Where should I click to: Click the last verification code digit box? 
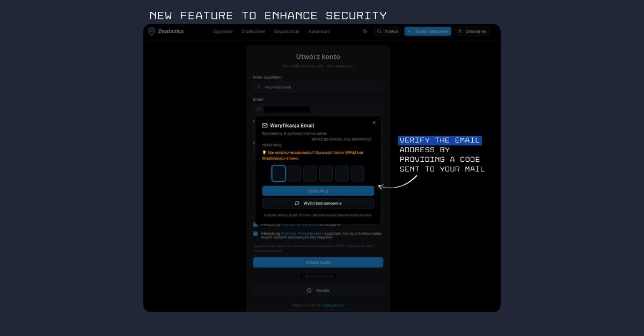357,174
